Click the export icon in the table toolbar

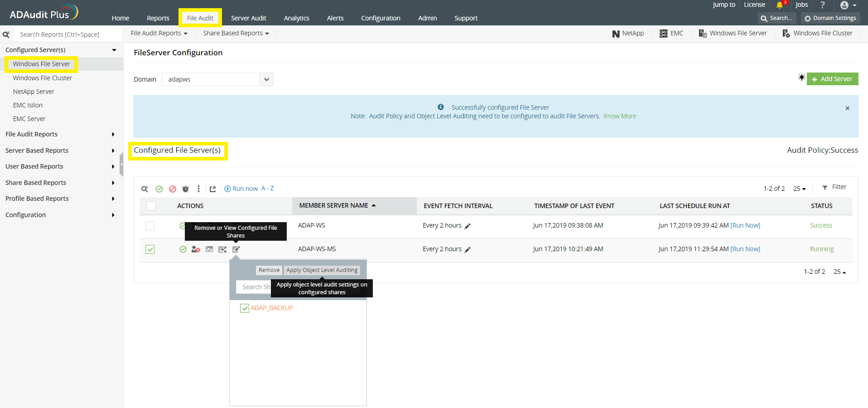pos(213,189)
